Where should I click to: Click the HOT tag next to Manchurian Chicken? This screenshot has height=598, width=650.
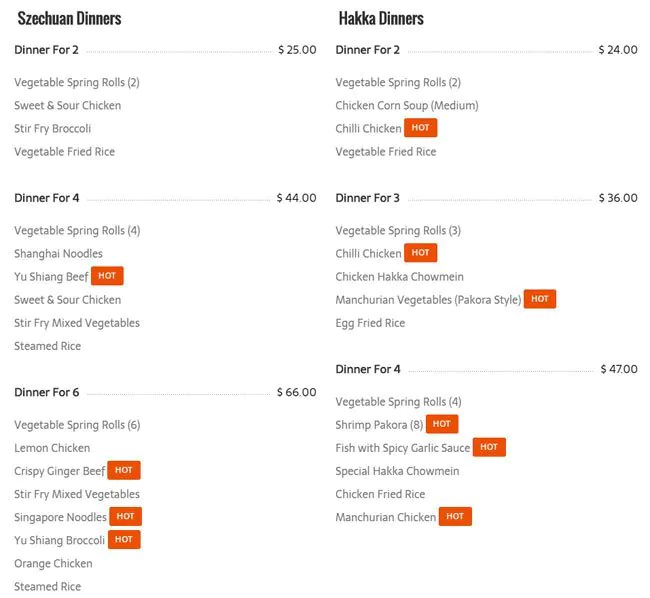click(x=455, y=517)
